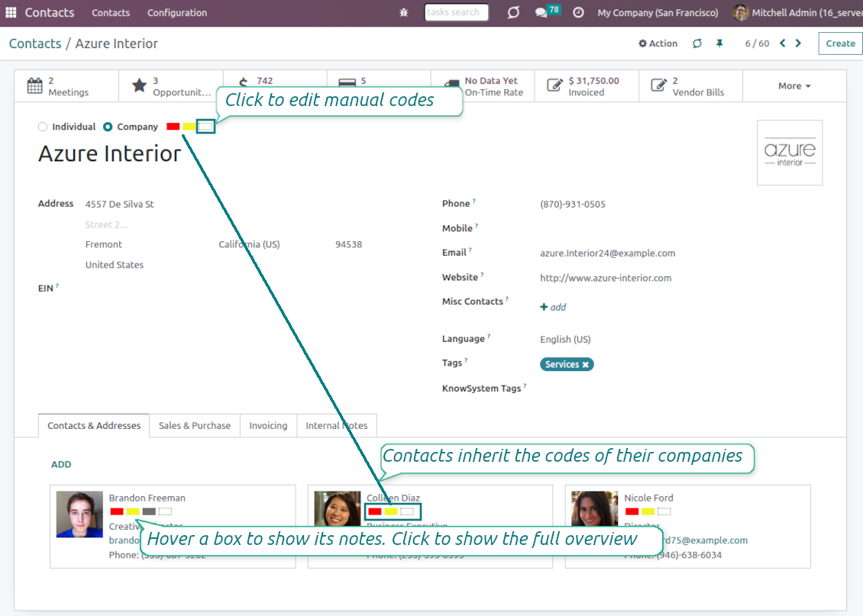Select the Individual radio button
863x616 pixels.
pyautogui.click(x=42, y=127)
